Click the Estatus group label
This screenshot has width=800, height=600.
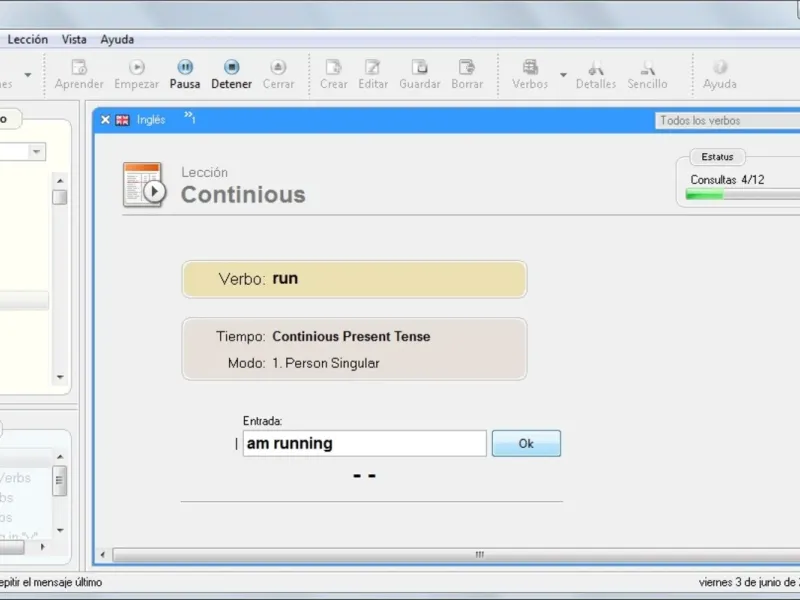click(x=717, y=157)
